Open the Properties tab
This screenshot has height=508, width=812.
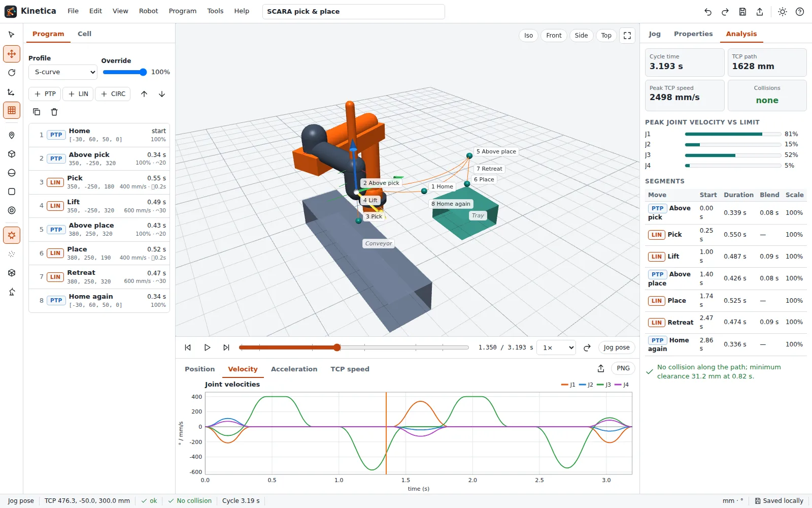pos(693,34)
